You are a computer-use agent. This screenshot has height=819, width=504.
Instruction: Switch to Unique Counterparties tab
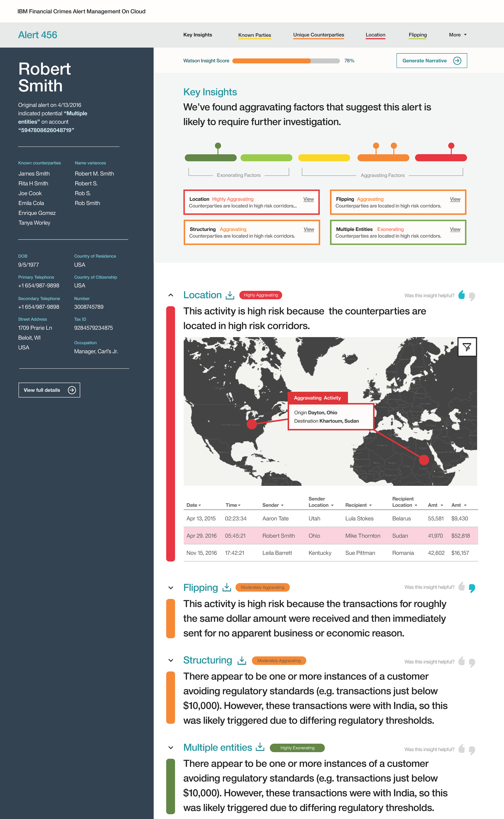tap(319, 35)
